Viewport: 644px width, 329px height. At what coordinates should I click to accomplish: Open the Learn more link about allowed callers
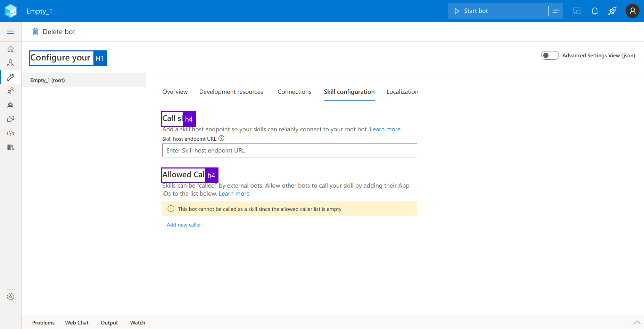[234, 194]
